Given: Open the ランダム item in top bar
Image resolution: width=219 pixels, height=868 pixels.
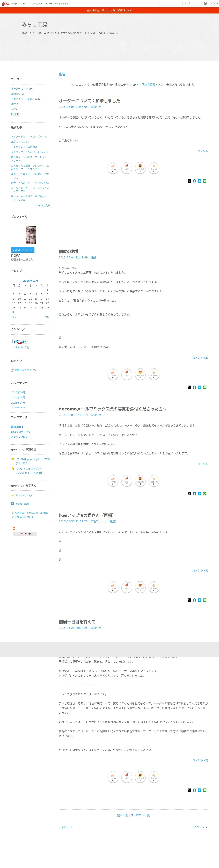Looking at the screenshot, I should [x=23, y=4].
